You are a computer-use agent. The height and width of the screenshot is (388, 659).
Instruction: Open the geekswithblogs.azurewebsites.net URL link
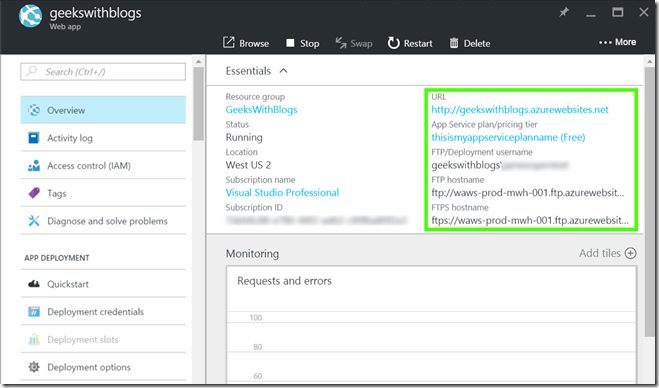tap(520, 110)
